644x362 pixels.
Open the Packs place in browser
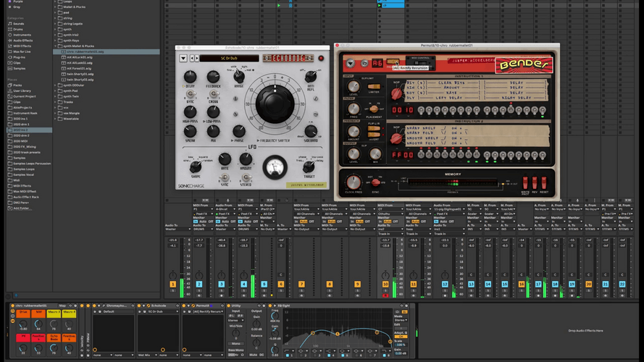[x=17, y=85]
